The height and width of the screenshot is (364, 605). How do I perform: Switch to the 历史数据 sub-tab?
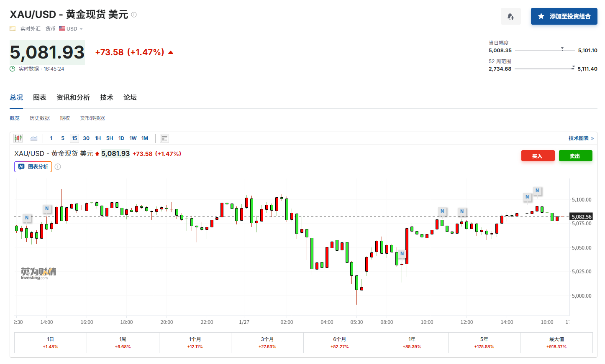coord(40,118)
